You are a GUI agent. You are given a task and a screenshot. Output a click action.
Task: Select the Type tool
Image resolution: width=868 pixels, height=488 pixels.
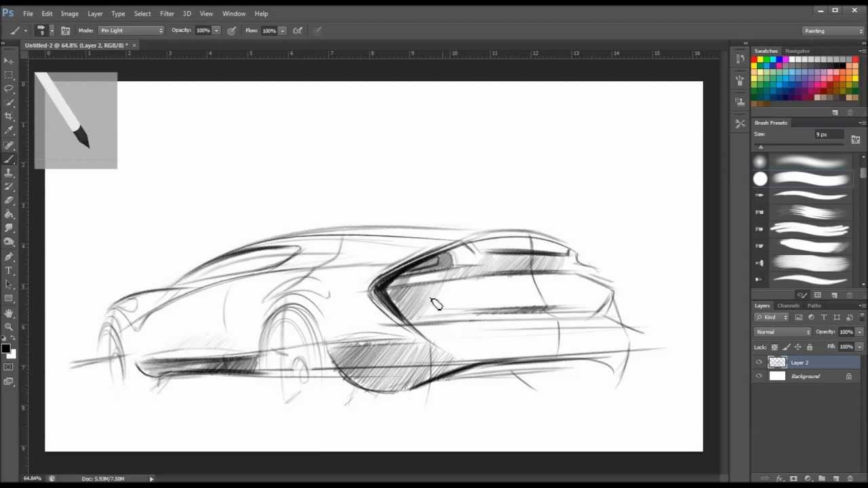pyautogui.click(x=9, y=270)
